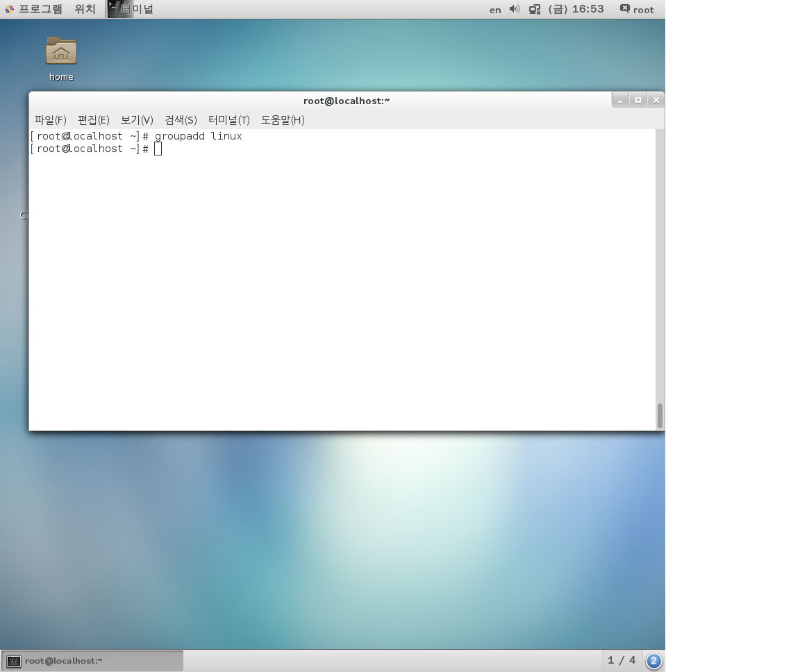Maximize the root@localhost terminal window
The image size is (800, 672).
coord(637,100)
